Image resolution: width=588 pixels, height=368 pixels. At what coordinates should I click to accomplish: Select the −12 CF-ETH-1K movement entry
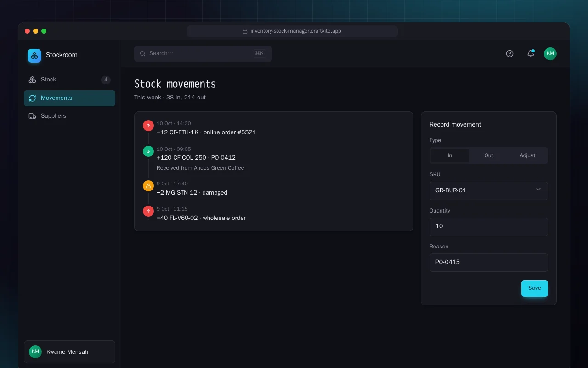click(206, 132)
